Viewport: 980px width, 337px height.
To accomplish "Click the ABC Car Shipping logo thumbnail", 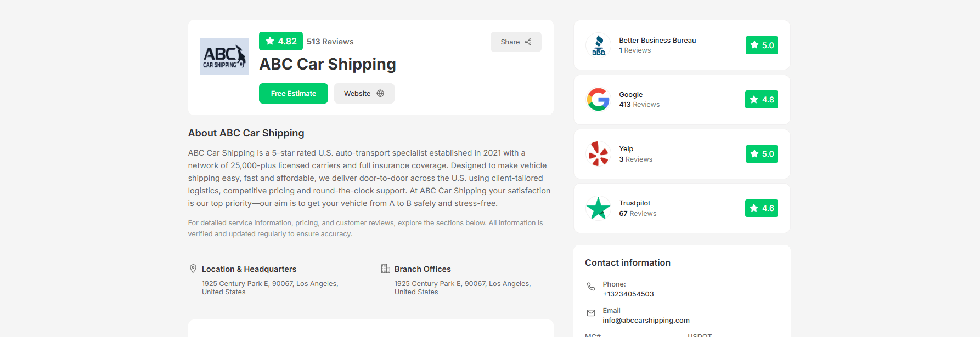I will tap(224, 56).
